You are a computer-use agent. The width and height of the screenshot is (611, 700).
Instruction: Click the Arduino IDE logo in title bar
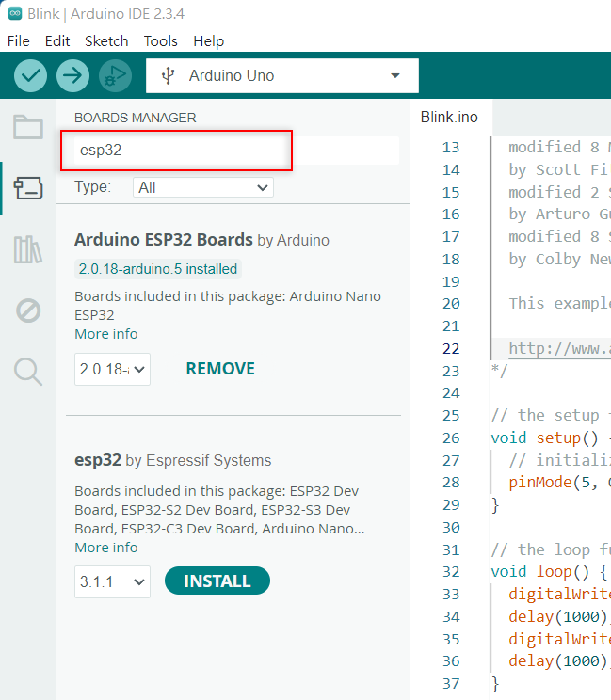(x=15, y=13)
